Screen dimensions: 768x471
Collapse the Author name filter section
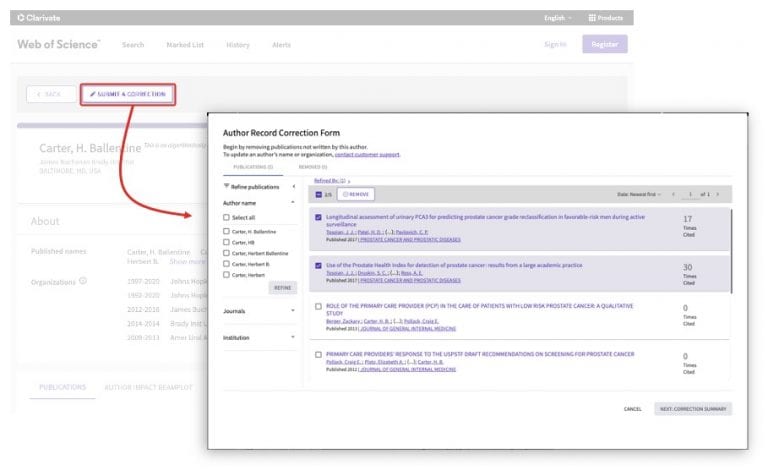click(293, 203)
